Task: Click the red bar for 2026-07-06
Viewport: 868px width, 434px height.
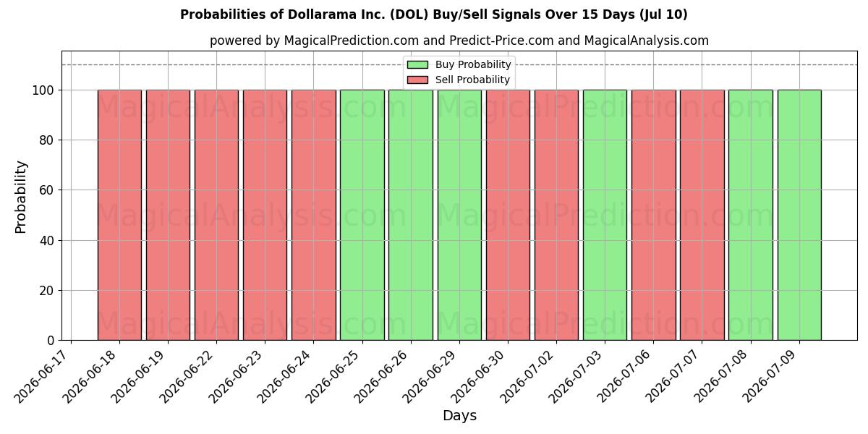Action: [x=653, y=215]
